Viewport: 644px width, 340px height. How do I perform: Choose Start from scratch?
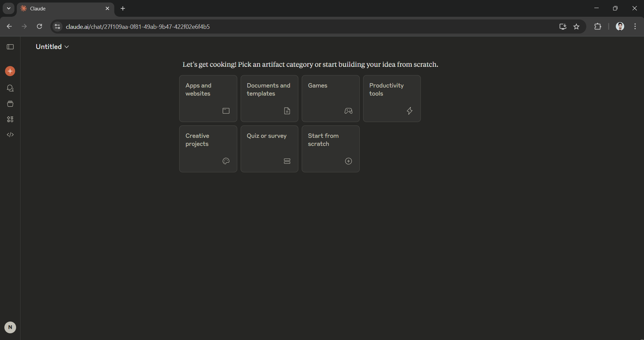(331, 149)
